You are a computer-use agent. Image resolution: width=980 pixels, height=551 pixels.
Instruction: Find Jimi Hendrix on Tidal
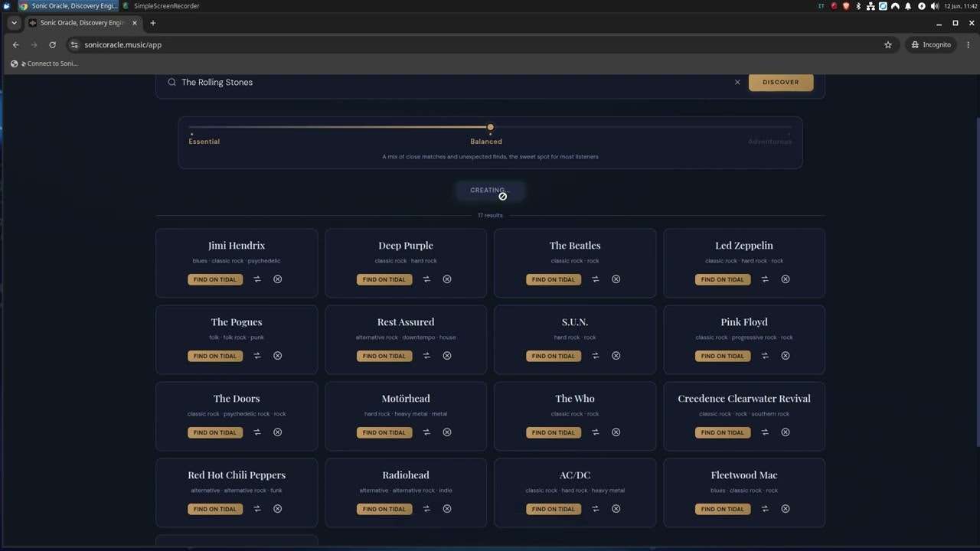pos(215,279)
